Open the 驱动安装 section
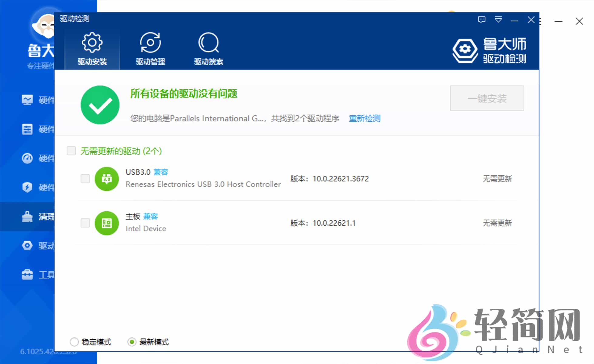Viewport: 594px width, 364px height. click(x=92, y=49)
